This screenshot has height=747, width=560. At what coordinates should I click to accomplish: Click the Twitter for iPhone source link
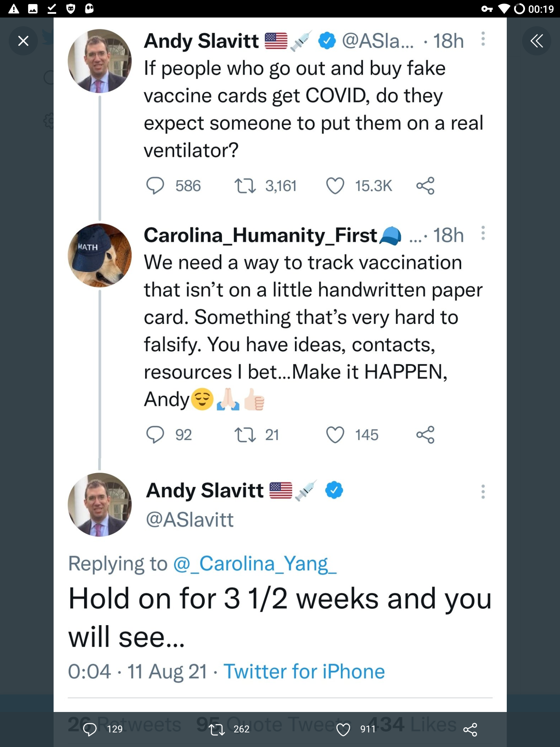304,671
